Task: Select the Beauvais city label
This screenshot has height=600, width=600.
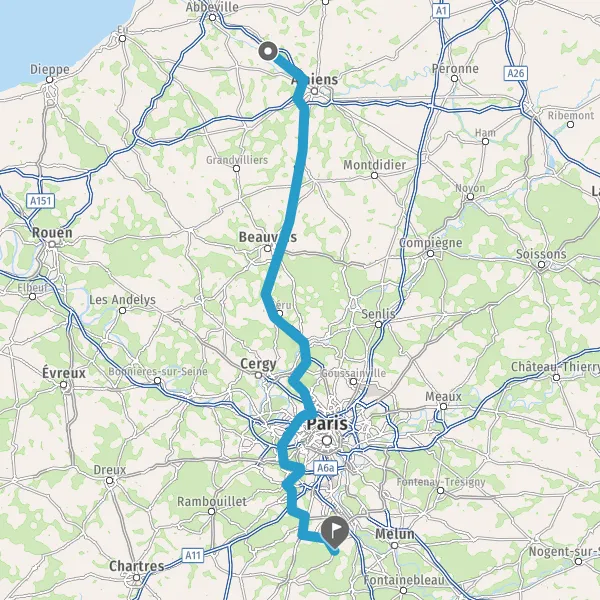Action: 267,237
